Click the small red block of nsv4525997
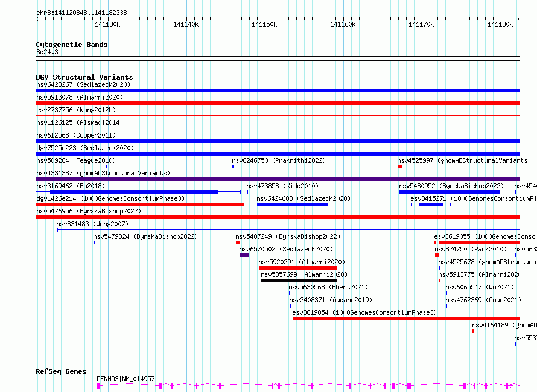537x392 pixels. click(x=400, y=166)
